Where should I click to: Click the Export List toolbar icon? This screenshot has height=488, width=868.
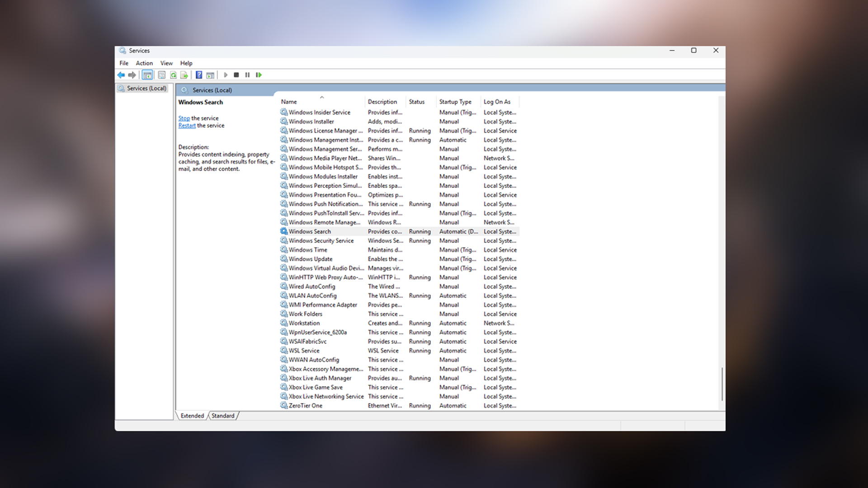[184, 75]
